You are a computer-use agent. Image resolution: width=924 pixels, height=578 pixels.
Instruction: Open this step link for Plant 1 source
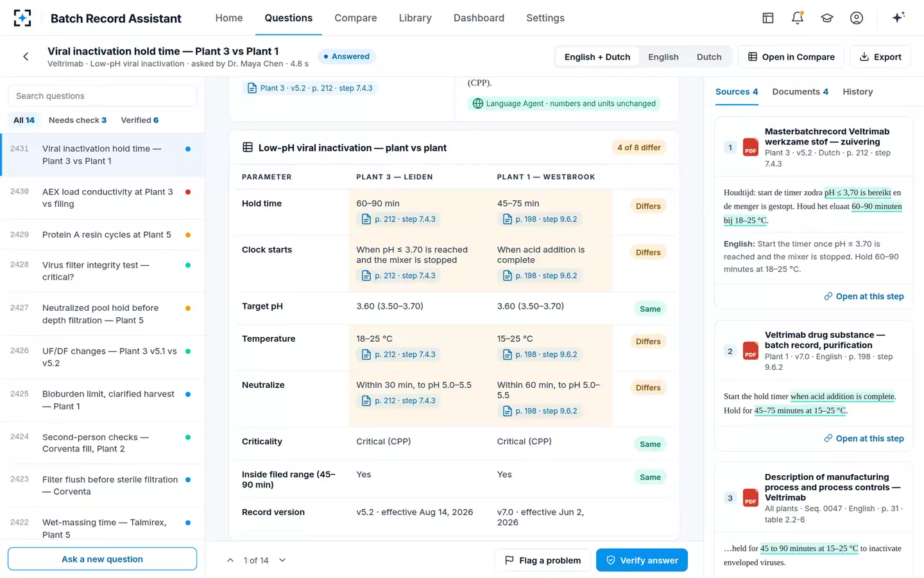click(864, 438)
